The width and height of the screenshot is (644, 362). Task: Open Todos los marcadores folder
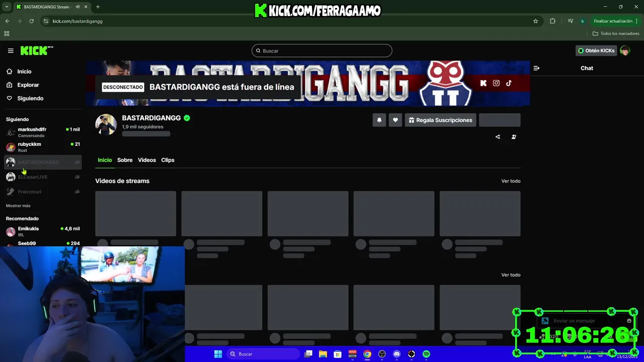pos(616,34)
